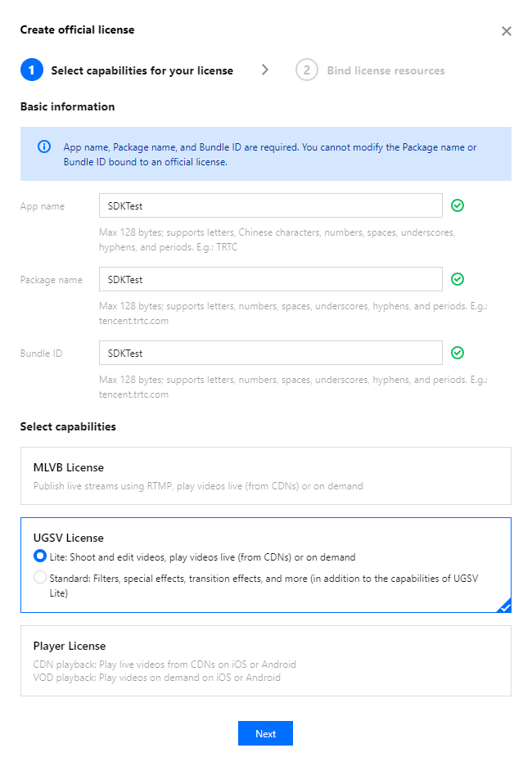Select the UGSV Standard radio option
Screen dimensions: 532x766
tap(40, 578)
